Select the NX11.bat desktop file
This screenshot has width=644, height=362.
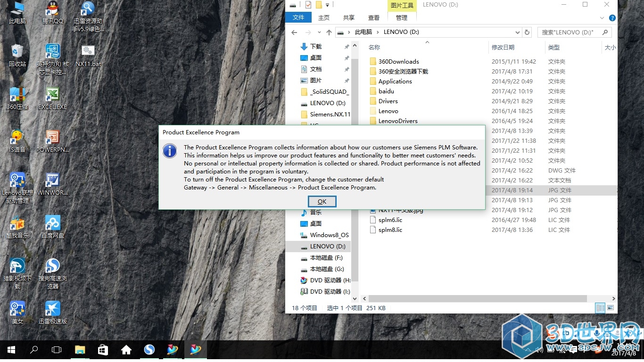88,56
